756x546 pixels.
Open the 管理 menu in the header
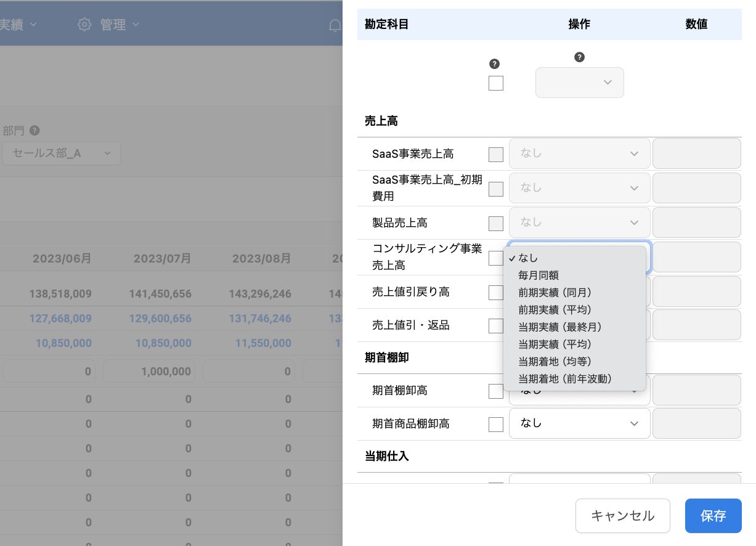[x=113, y=25]
